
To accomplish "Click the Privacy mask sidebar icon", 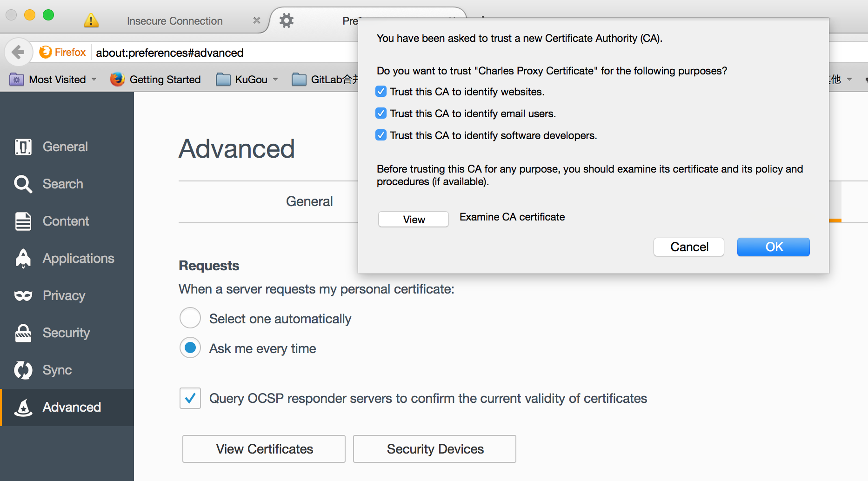I will pyautogui.click(x=23, y=295).
